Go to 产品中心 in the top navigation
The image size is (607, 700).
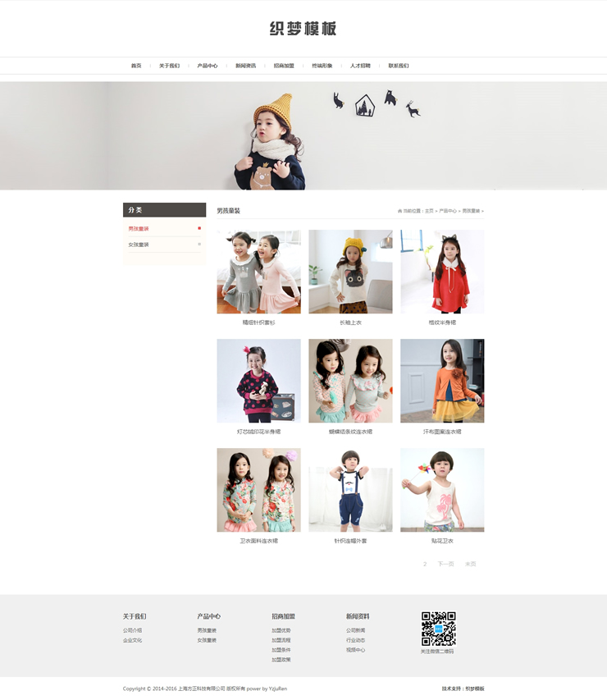208,66
